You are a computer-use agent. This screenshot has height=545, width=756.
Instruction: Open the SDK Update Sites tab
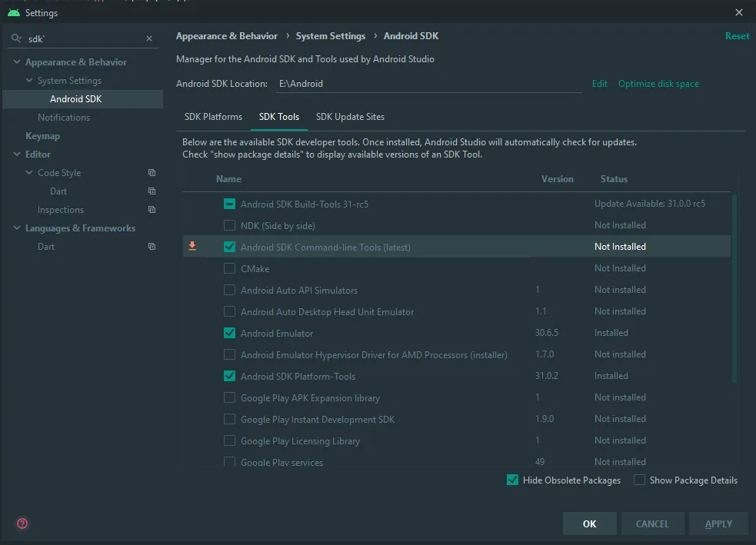350,117
